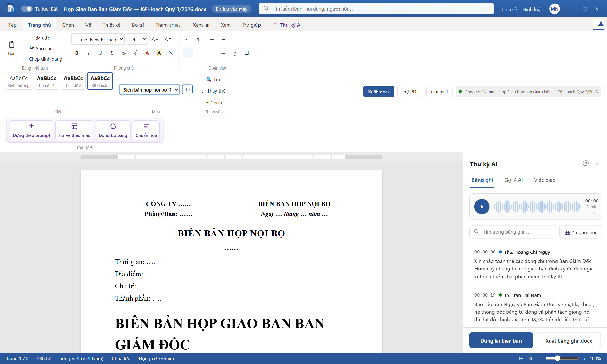The height and width of the screenshot is (364, 607).
Task: Select the Tiêu đề 1 style
Action: pyautogui.click(x=47, y=81)
